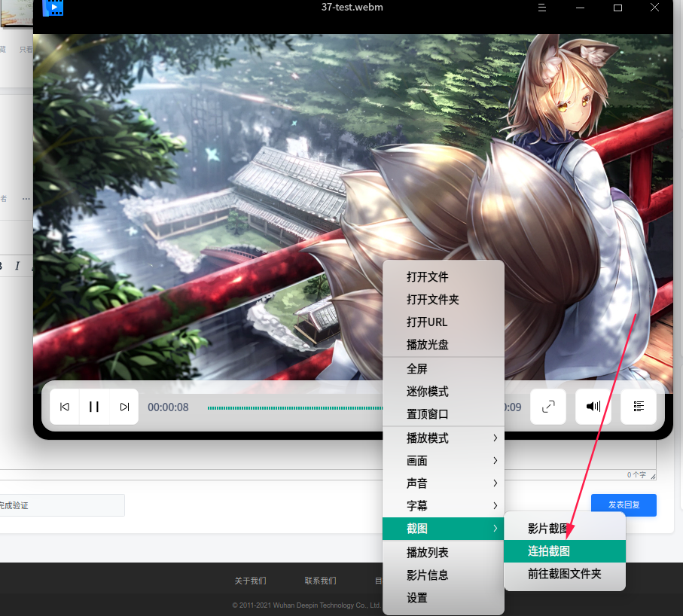Open 设置 from the context menu
Viewport: 683px width, 616px height.
444,598
